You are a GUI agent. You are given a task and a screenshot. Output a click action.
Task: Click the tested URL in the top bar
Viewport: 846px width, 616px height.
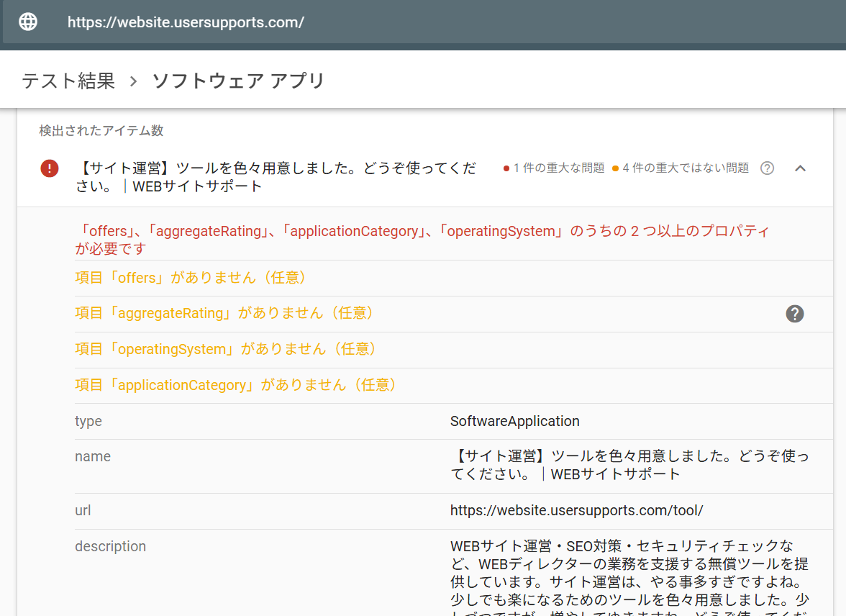point(186,22)
